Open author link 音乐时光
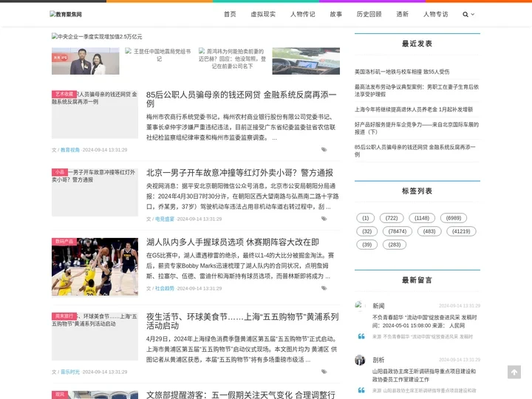The width and height of the screenshot is (532, 399). (x=70, y=372)
